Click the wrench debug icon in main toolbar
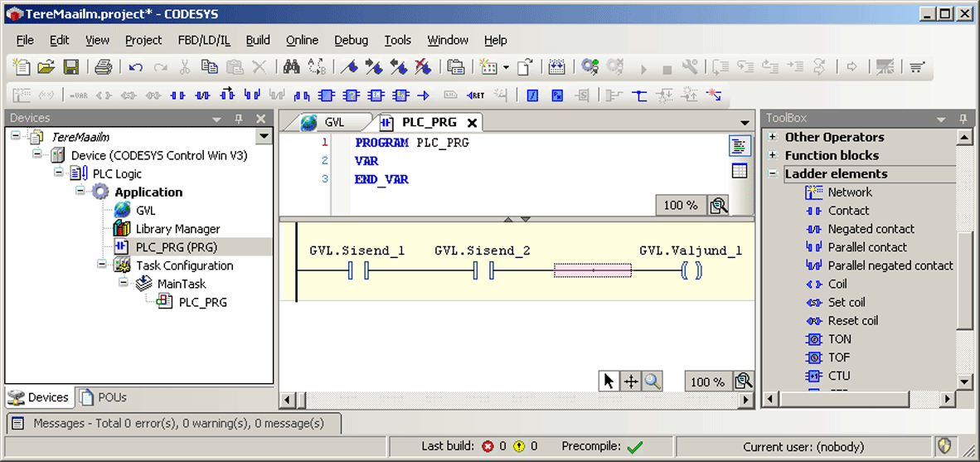The height and width of the screenshot is (462, 980). coord(691,66)
